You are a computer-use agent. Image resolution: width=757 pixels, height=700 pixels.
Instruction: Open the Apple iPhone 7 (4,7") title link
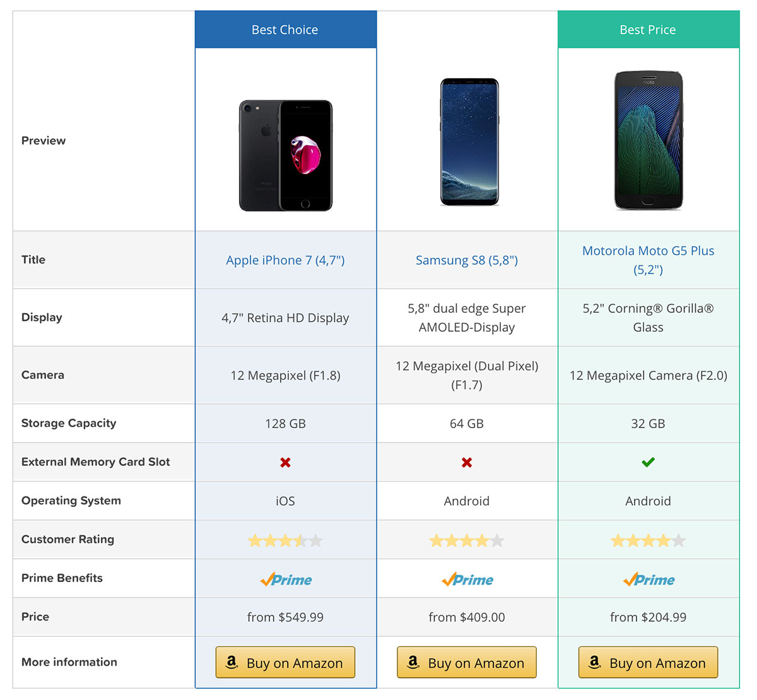pos(285,260)
